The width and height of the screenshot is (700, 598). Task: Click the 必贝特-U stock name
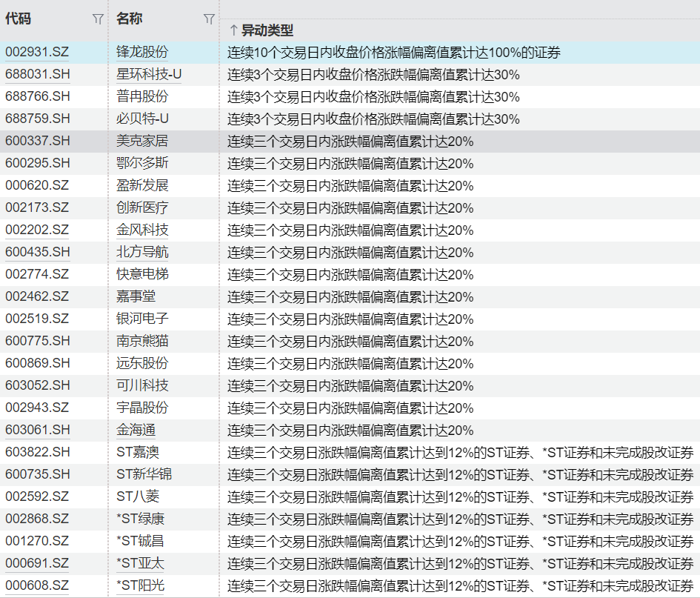pyautogui.click(x=142, y=119)
